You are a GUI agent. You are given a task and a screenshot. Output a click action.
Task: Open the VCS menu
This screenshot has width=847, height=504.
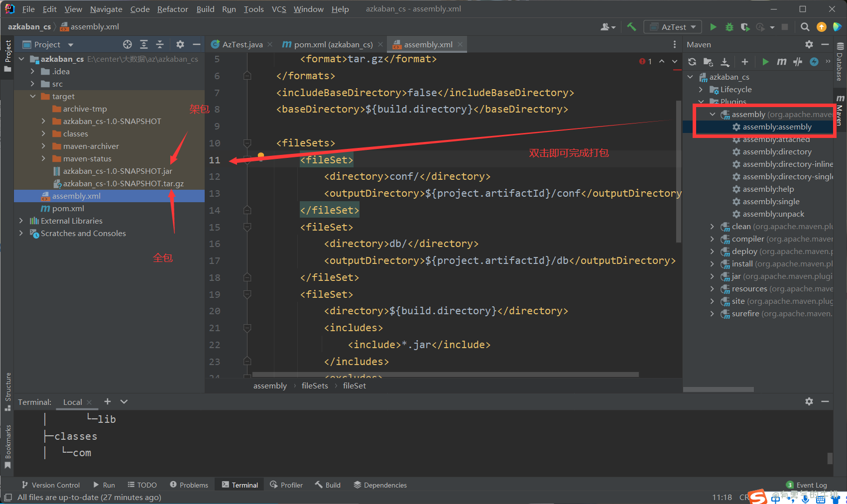(279, 9)
